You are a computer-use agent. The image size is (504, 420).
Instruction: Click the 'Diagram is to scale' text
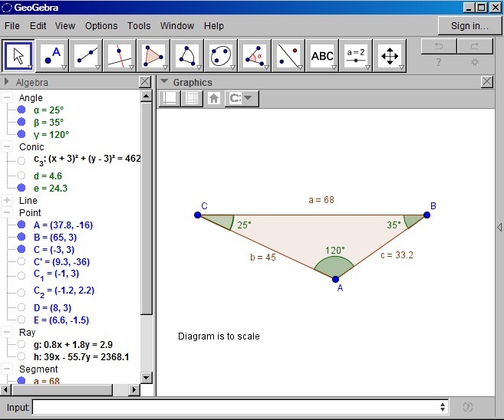point(219,336)
